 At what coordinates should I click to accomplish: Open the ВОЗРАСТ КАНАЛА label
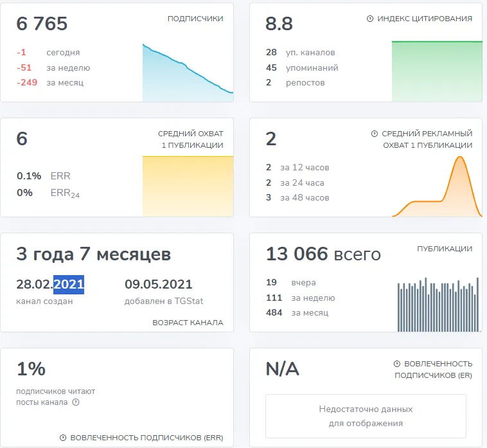tap(188, 323)
